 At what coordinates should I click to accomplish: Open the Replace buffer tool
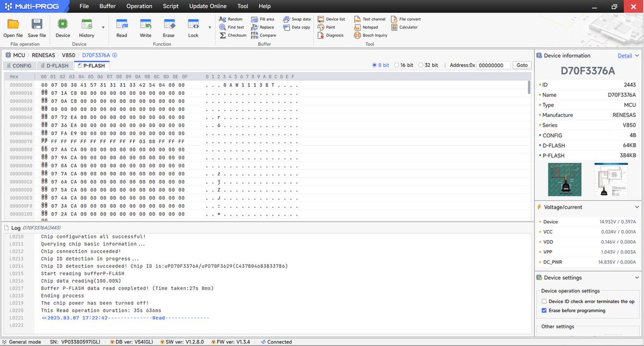tap(262, 27)
